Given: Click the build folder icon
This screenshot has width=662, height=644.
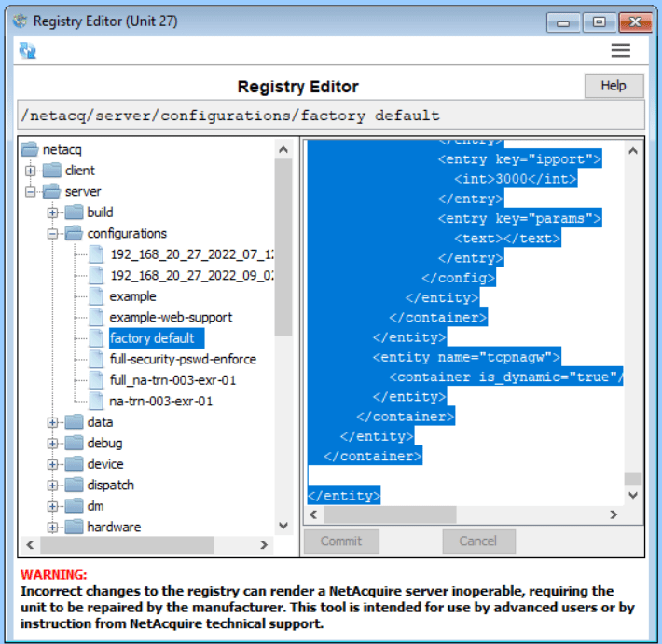Looking at the screenshot, I should tap(74, 212).
